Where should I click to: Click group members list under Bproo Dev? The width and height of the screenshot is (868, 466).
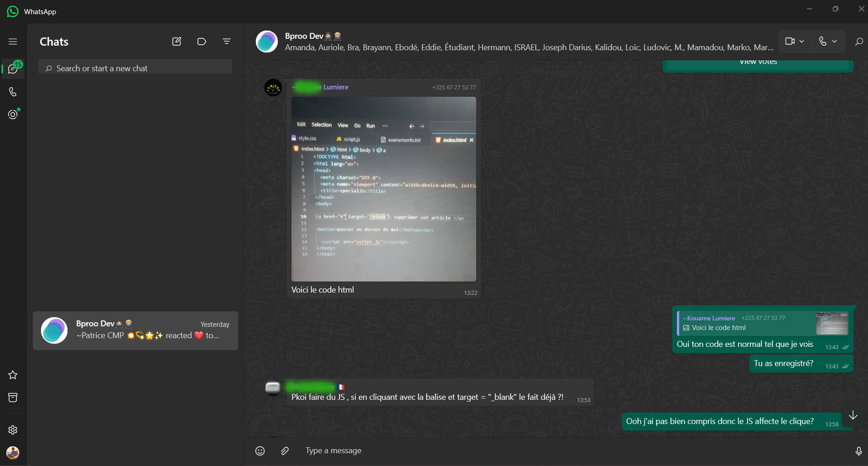pyautogui.click(x=529, y=47)
